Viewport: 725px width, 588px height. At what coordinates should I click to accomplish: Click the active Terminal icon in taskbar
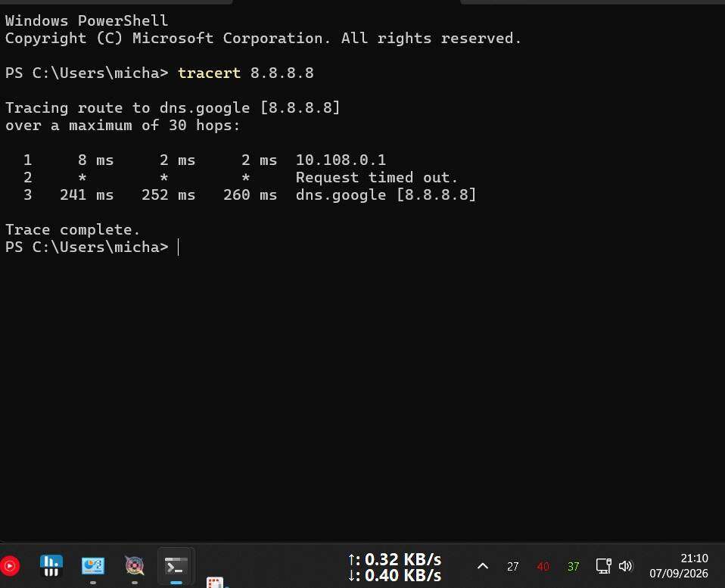tap(176, 566)
